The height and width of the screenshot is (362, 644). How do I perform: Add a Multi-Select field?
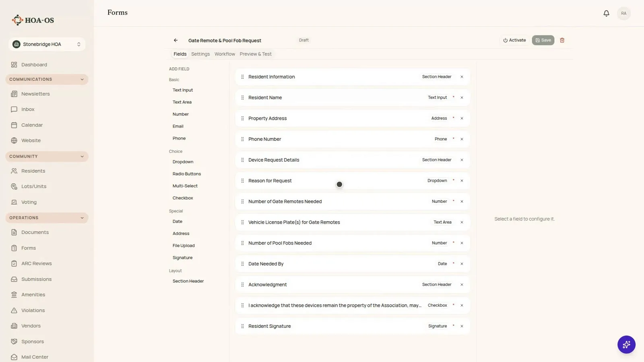tap(185, 186)
